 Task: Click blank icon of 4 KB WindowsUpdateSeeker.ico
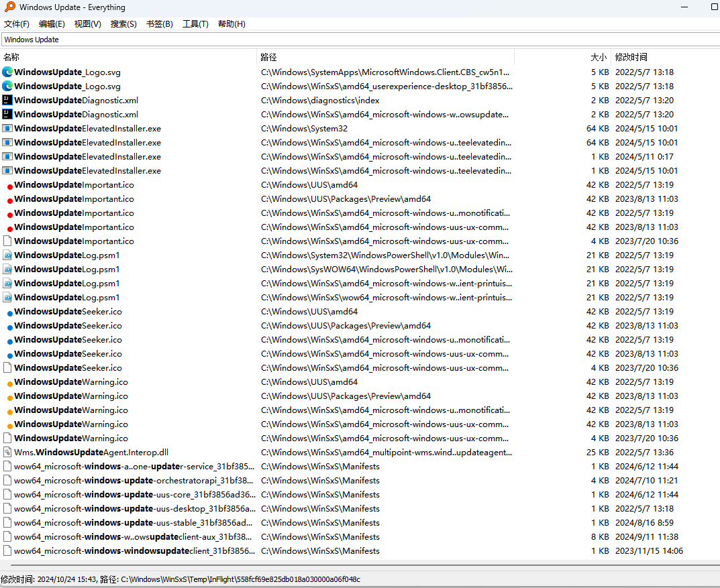7,367
